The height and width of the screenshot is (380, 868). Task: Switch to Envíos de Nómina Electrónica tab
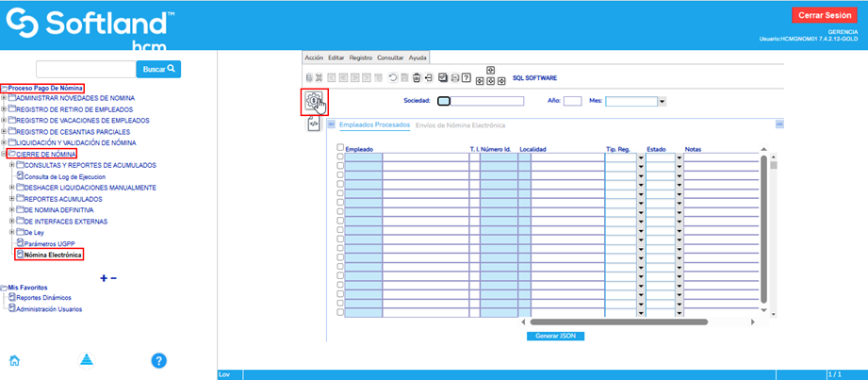pyautogui.click(x=460, y=125)
